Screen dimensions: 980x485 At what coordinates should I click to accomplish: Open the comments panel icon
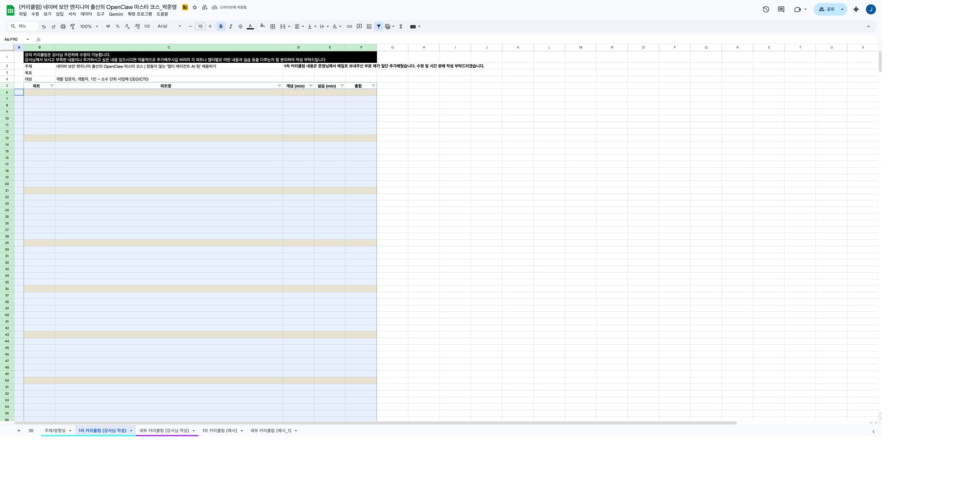[781, 9]
